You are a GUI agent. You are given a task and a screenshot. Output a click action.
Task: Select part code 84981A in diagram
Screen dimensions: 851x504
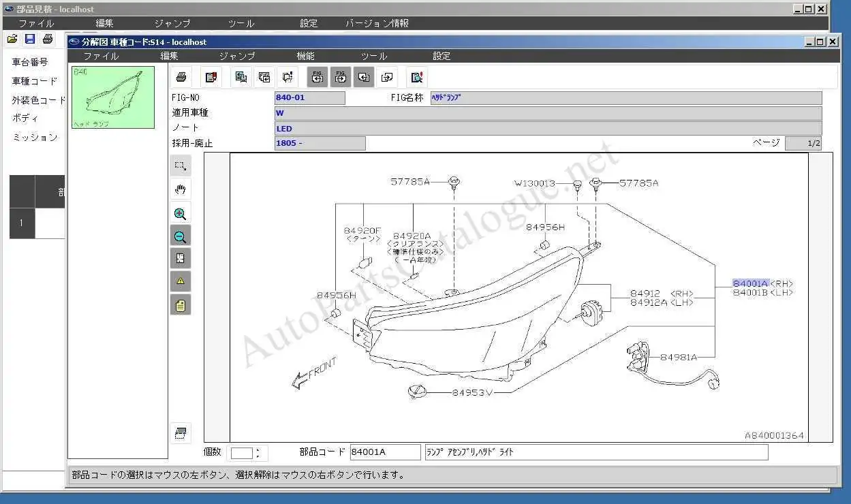click(x=678, y=357)
